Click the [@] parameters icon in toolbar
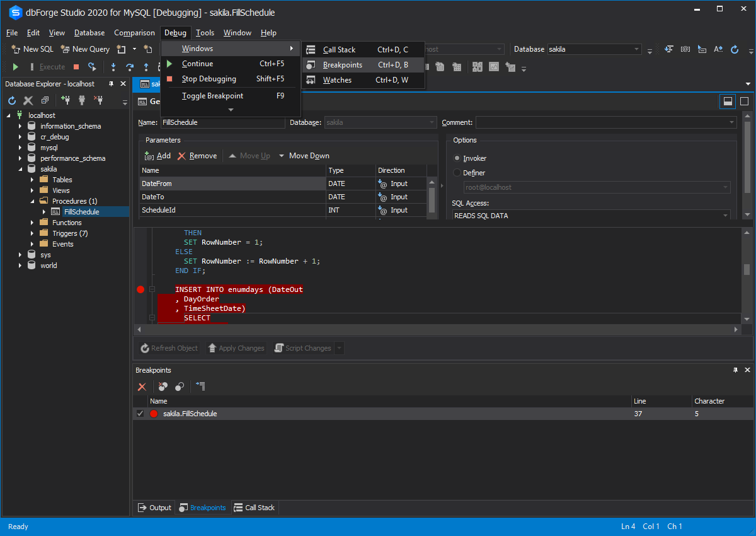The width and height of the screenshot is (756, 536). pyautogui.click(x=685, y=49)
